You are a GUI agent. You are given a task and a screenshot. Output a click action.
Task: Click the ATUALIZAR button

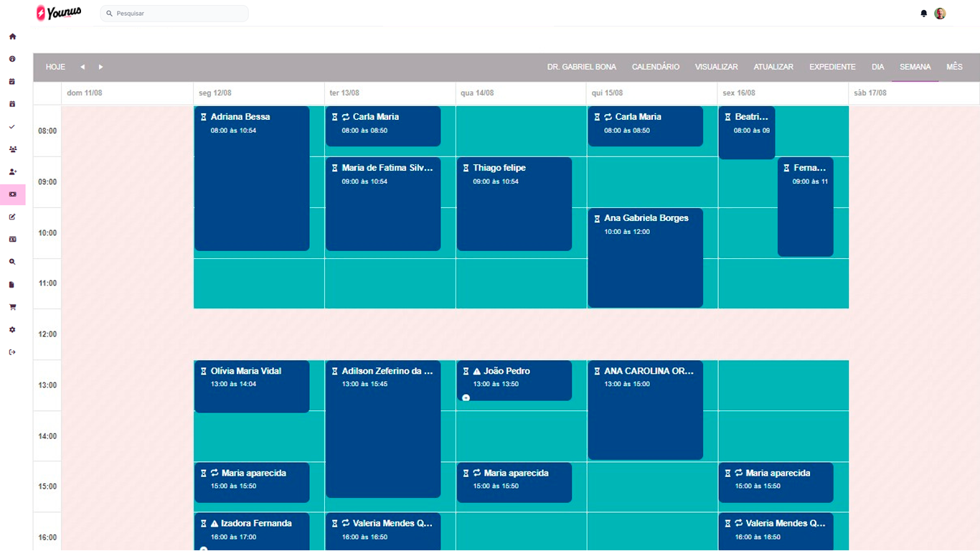coord(773,67)
